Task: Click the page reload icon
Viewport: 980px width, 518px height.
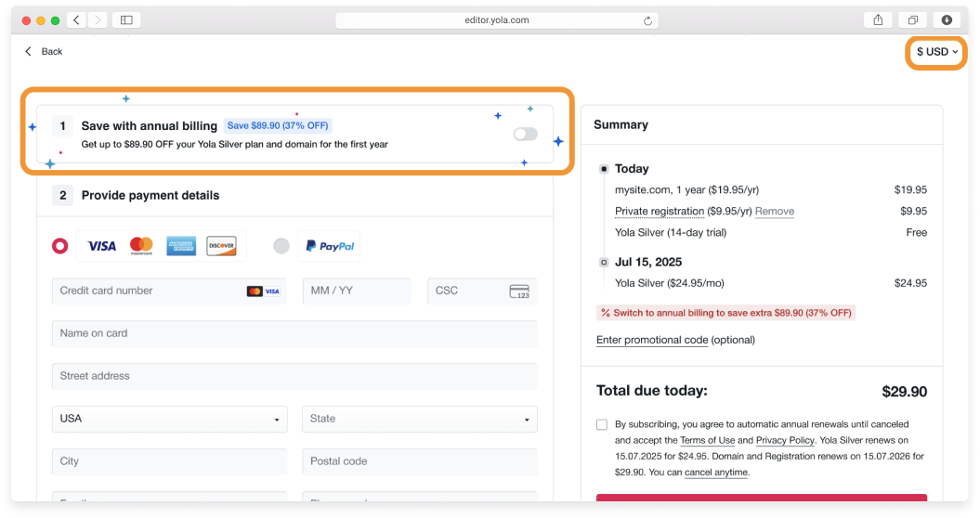Action: pyautogui.click(x=647, y=20)
